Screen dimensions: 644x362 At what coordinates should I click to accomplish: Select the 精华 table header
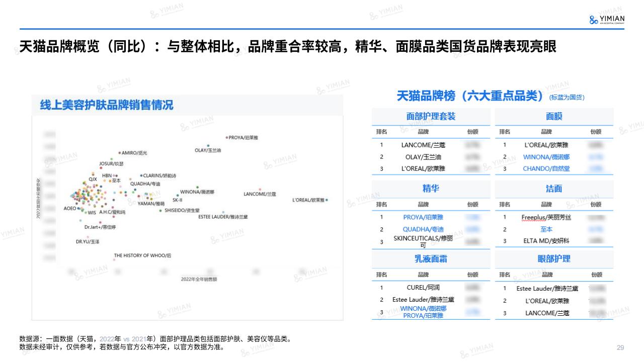[x=431, y=189]
